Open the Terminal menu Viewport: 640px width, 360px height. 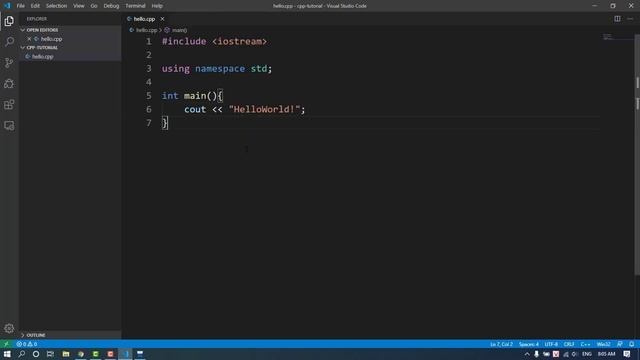coord(135,6)
